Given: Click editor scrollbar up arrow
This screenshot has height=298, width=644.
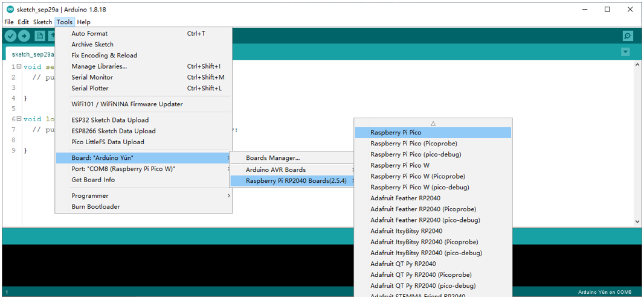Looking at the screenshot, I should [x=637, y=65].
